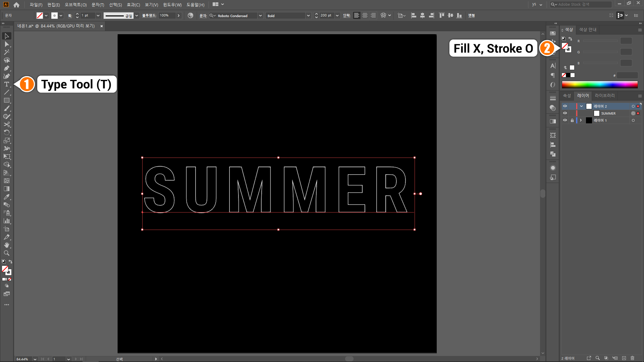Image resolution: width=644 pixels, height=362 pixels.
Task: Activate the Eyedropper tool
Action: (6, 197)
